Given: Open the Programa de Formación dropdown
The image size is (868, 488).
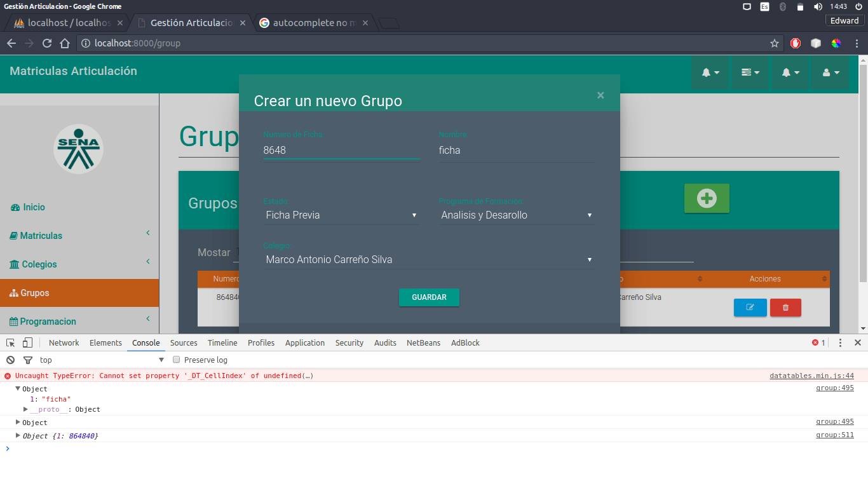Looking at the screenshot, I should coord(516,215).
